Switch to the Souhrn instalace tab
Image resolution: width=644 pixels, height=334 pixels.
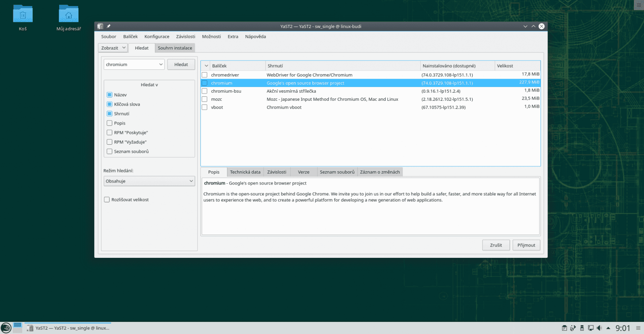click(x=175, y=48)
